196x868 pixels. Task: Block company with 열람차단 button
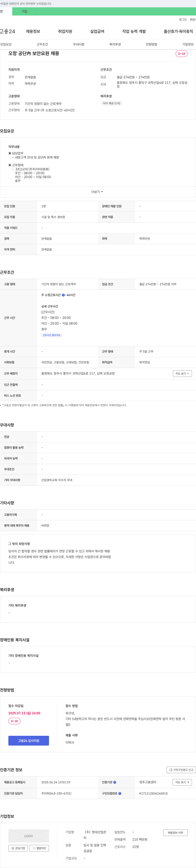pos(39,848)
